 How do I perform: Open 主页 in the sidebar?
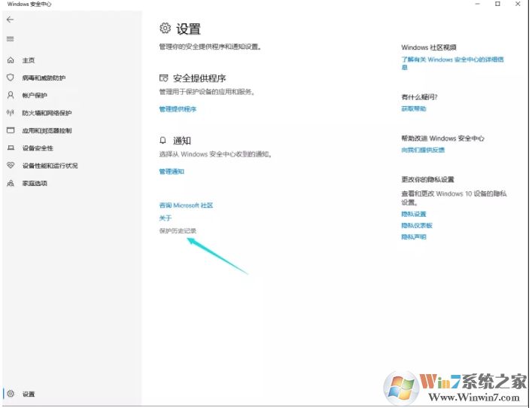29,60
